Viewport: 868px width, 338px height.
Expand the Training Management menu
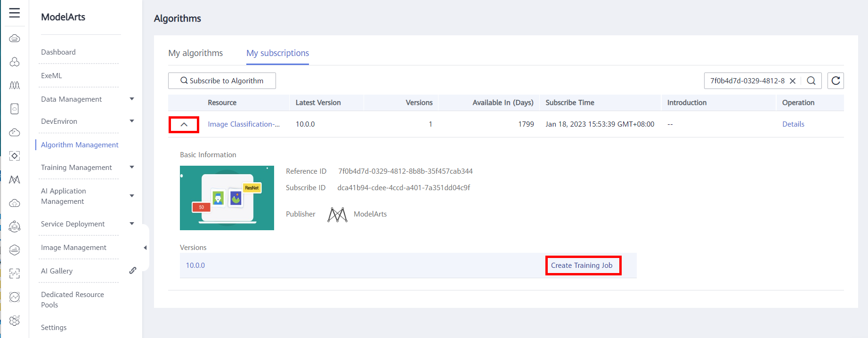point(132,167)
